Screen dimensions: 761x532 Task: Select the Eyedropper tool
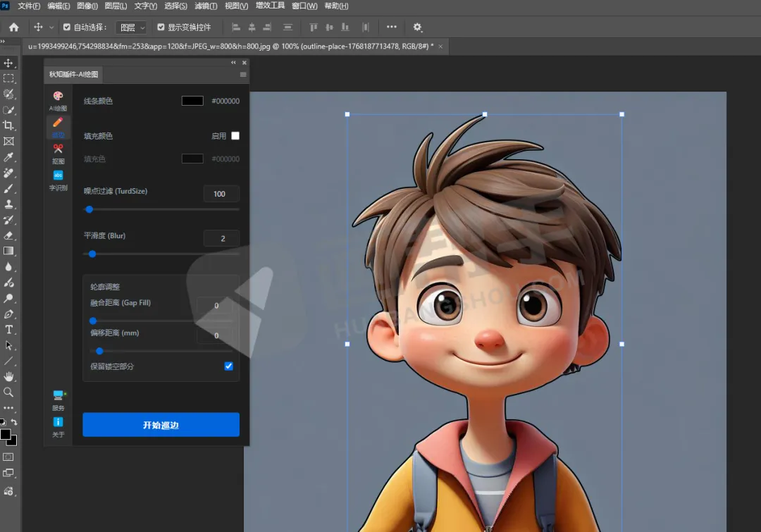point(8,157)
